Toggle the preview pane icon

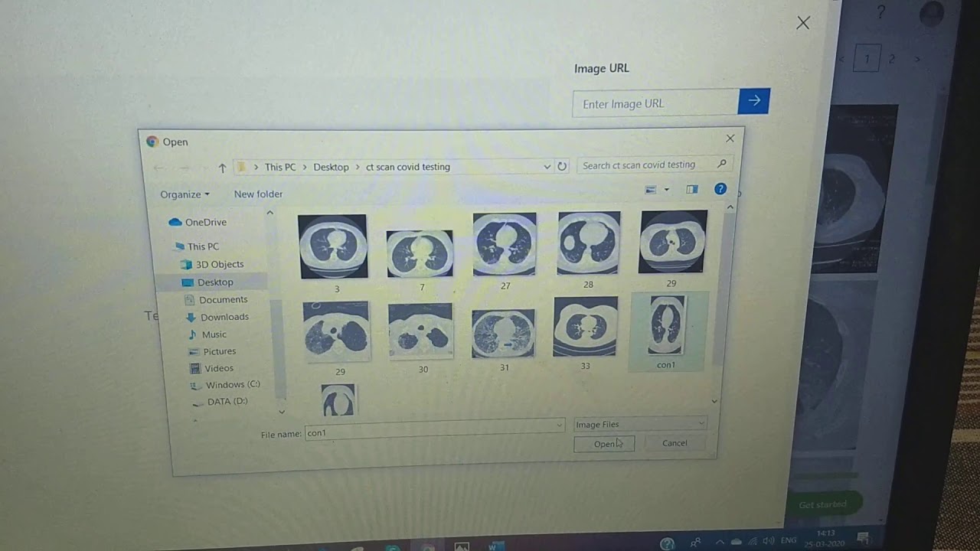(692, 189)
